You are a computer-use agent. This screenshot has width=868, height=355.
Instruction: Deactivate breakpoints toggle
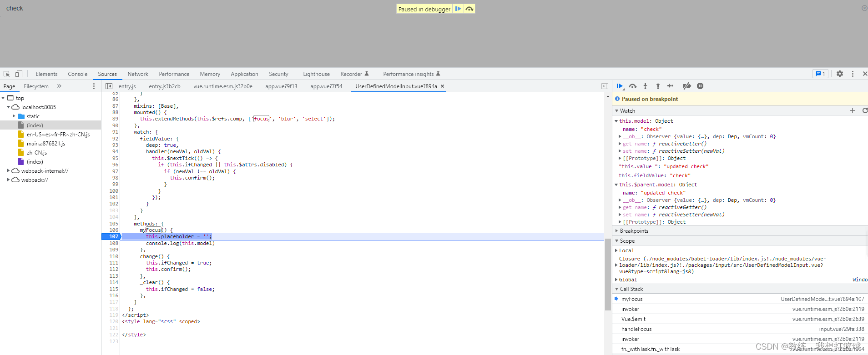click(687, 86)
